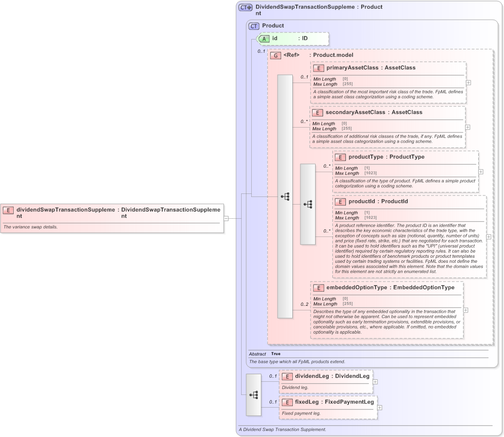Screen dimensions: 504x437
Task: Click the E icon of productId
Action: click(x=340, y=202)
